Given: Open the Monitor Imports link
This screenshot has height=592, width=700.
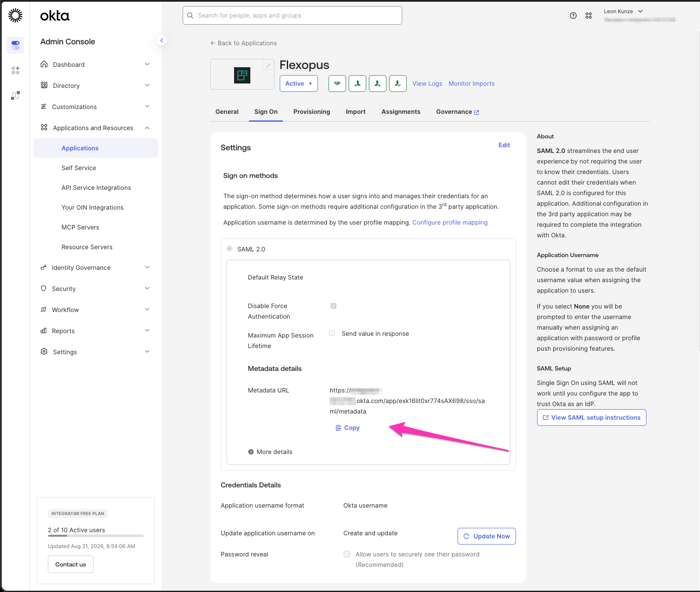Looking at the screenshot, I should 472,84.
